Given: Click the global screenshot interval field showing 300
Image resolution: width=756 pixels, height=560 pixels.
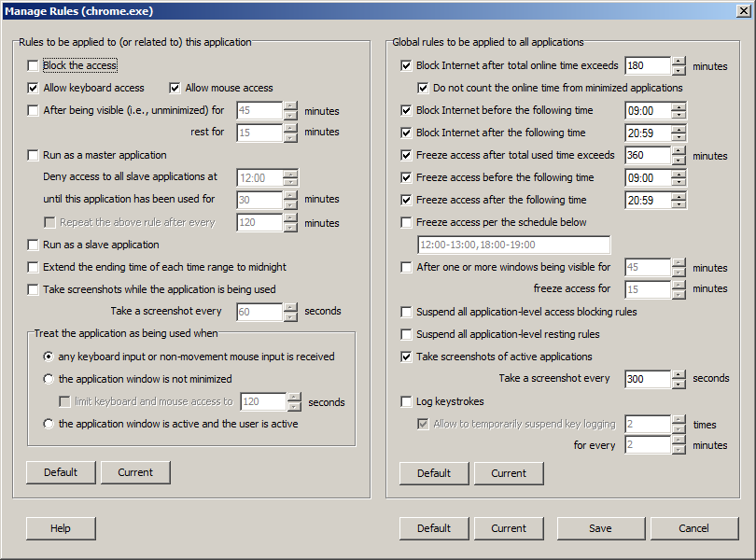Looking at the screenshot, I should point(648,379).
